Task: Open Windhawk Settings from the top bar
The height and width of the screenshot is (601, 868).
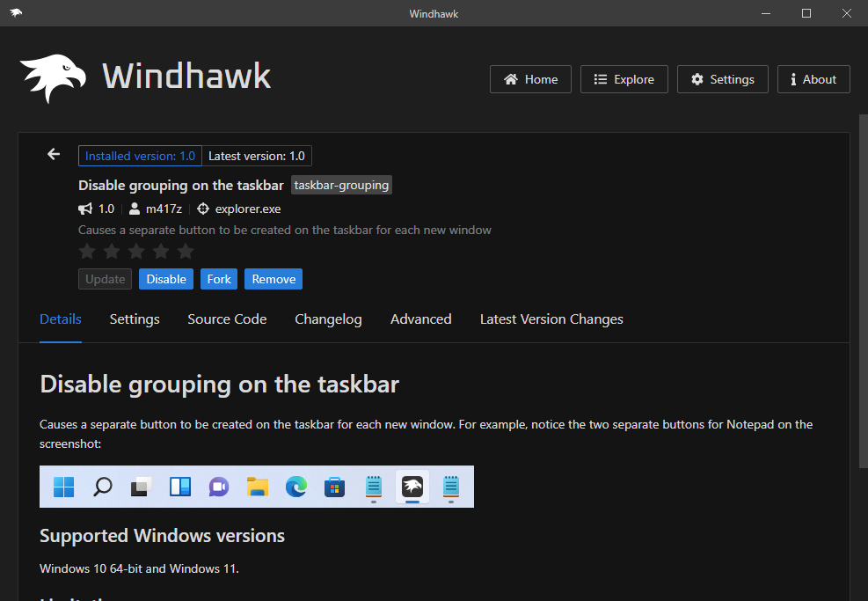Action: pos(722,79)
